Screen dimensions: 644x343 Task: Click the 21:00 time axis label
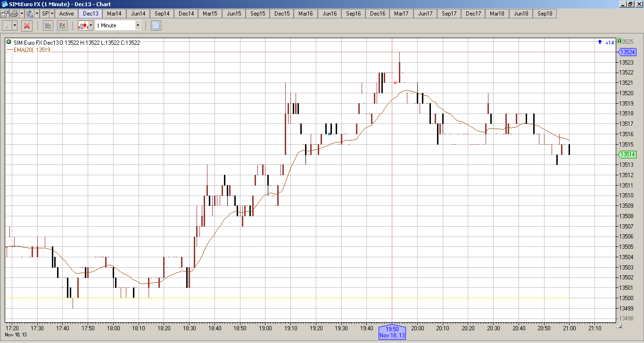coord(570,328)
